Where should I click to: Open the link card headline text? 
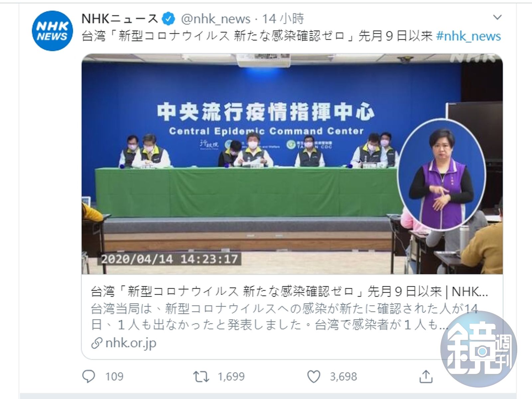coord(289,292)
